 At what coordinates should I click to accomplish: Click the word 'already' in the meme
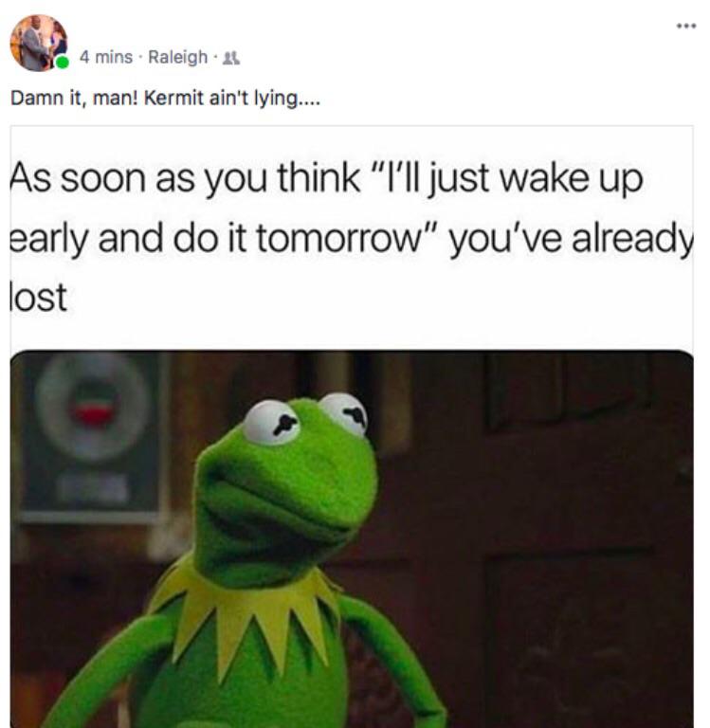click(632, 239)
